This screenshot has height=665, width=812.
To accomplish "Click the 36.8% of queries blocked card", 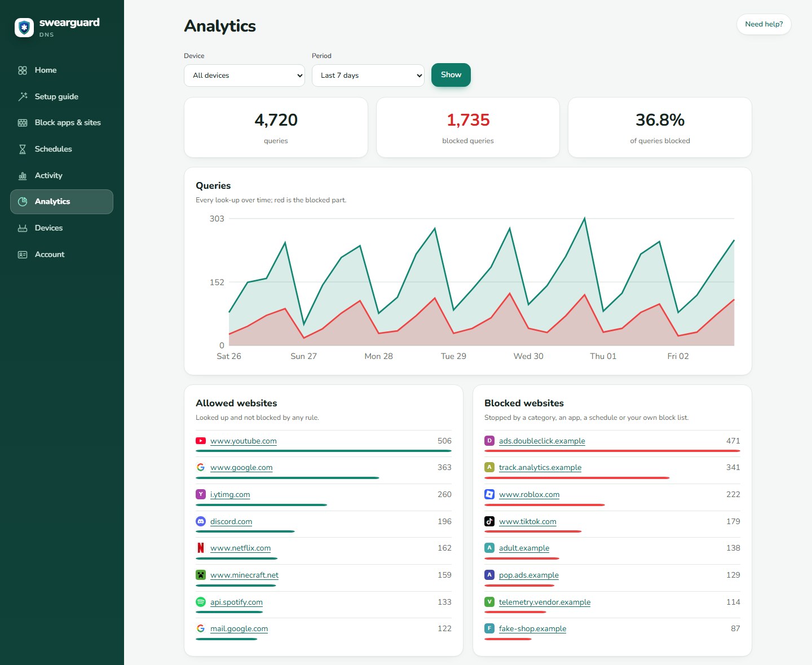I will pyautogui.click(x=660, y=127).
